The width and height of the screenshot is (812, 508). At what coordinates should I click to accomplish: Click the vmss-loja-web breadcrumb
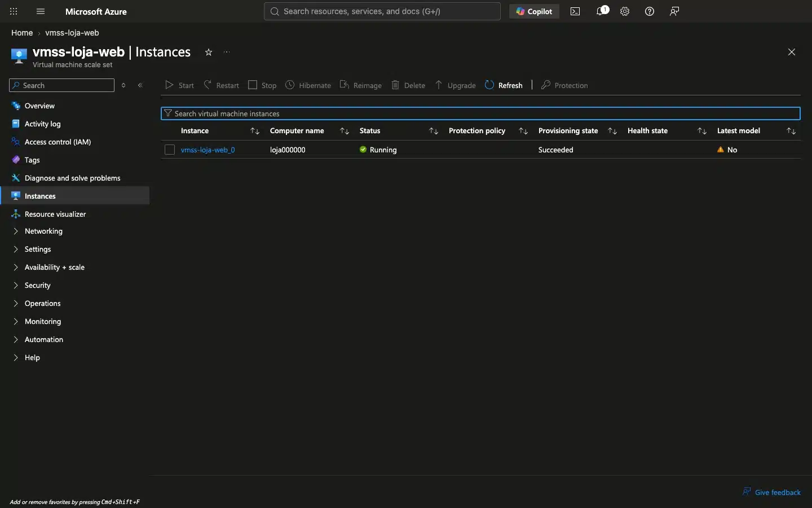point(72,33)
